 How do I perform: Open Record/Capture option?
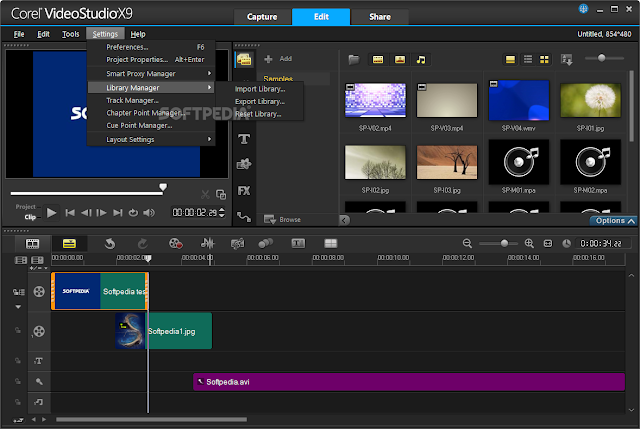[x=176, y=244]
